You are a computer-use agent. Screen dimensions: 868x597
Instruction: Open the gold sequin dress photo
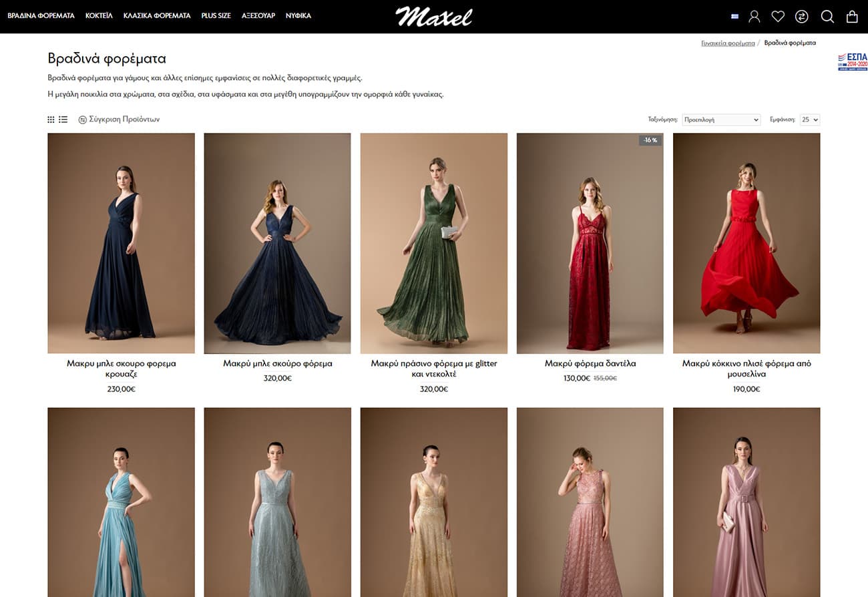pyautogui.click(x=434, y=502)
